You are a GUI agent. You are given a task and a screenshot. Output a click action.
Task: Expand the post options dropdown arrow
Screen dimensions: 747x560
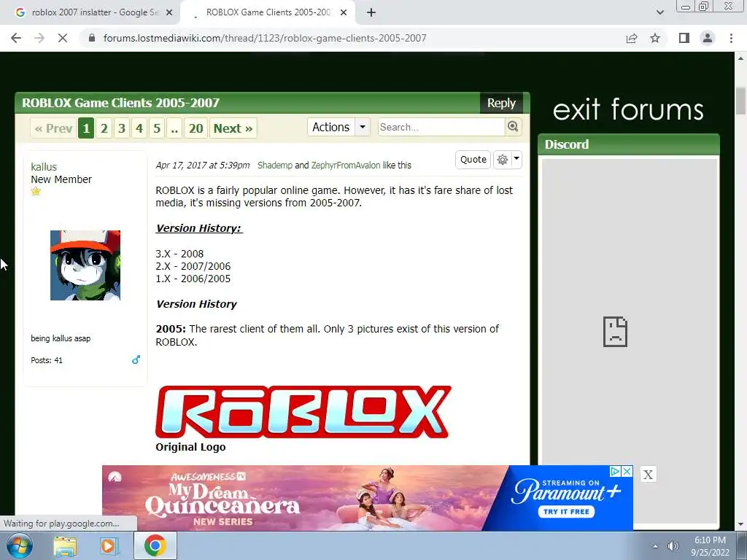(516, 159)
